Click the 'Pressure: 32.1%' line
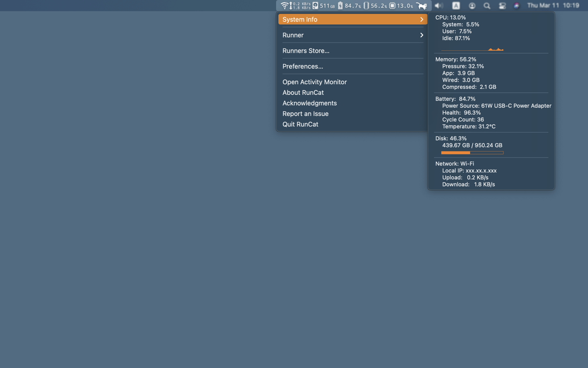The width and height of the screenshot is (588, 368). tap(463, 66)
